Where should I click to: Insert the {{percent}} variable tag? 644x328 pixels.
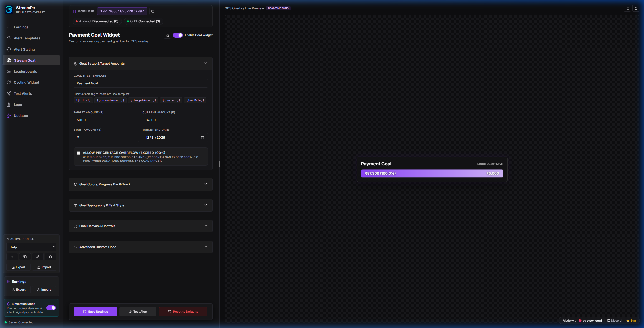[171, 100]
